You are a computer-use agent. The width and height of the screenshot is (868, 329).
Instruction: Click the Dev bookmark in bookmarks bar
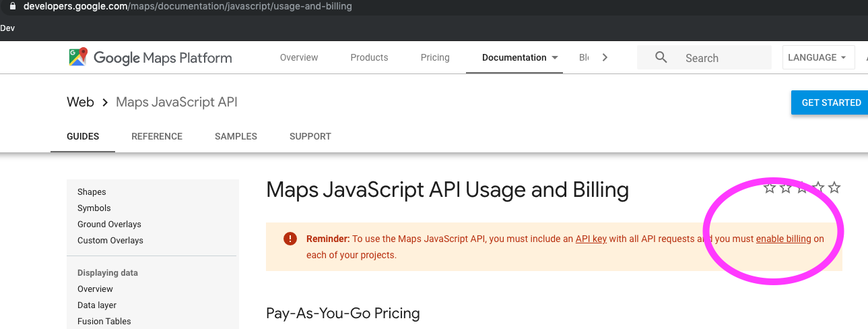click(x=7, y=28)
